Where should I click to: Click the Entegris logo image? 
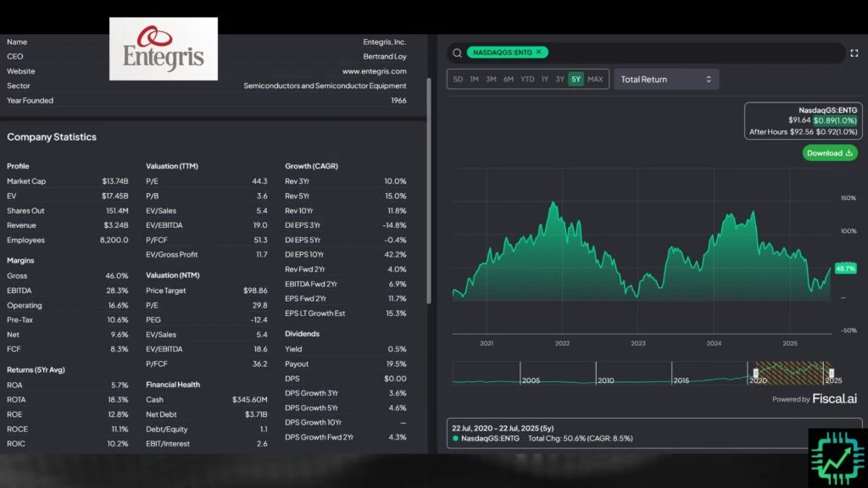click(164, 48)
